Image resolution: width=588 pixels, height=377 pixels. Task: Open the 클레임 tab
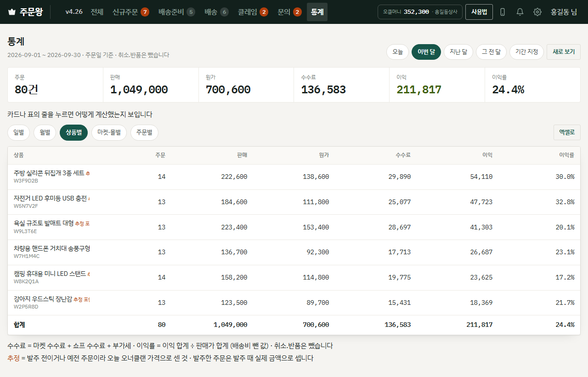tap(253, 12)
